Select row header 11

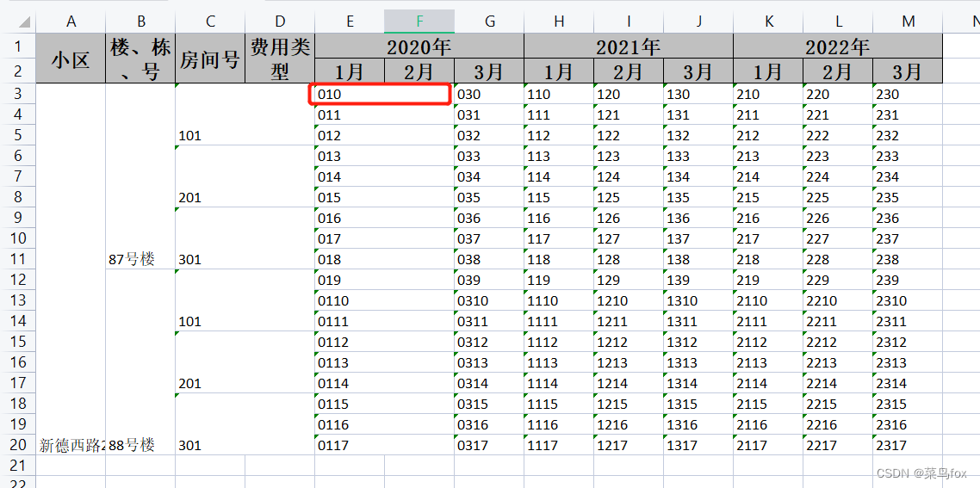tap(17, 259)
